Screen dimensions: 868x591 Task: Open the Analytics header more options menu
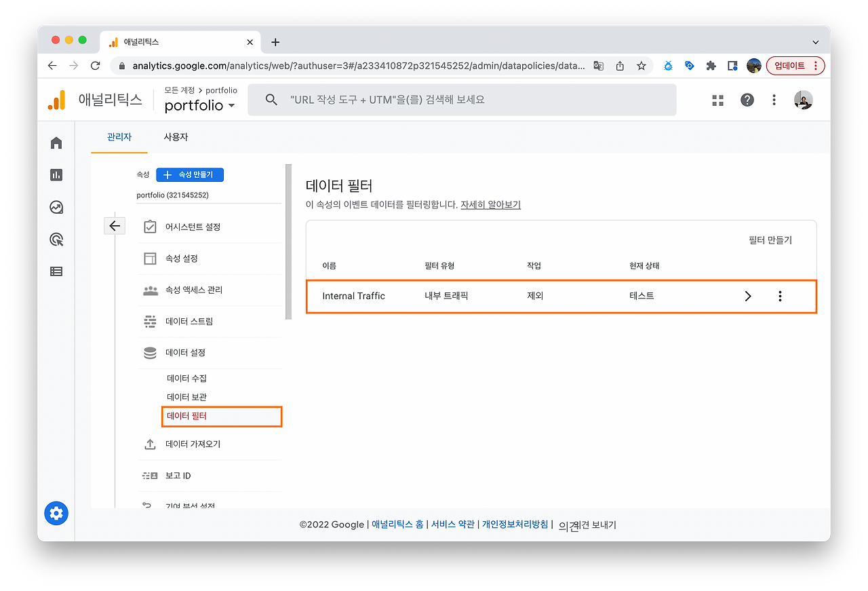[x=774, y=100]
